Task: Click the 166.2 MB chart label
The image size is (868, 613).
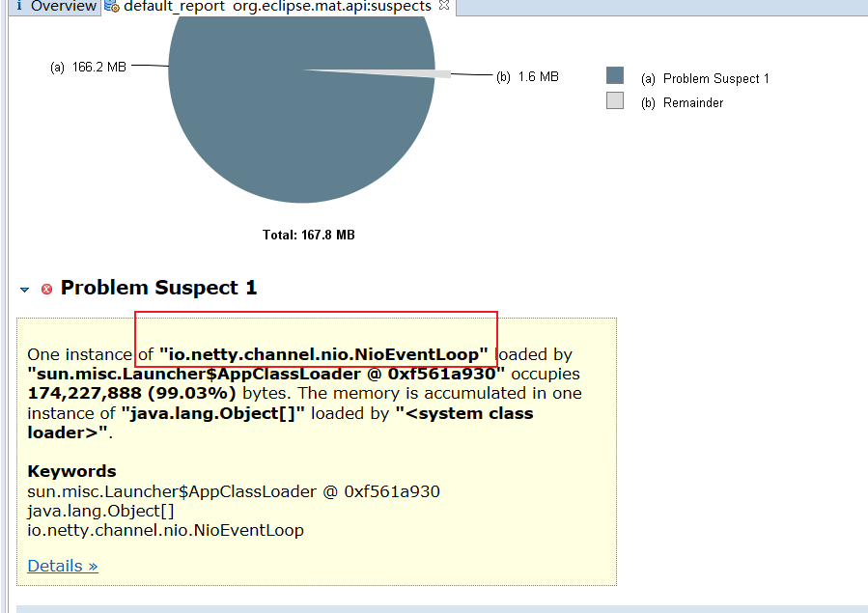Action: [x=88, y=67]
